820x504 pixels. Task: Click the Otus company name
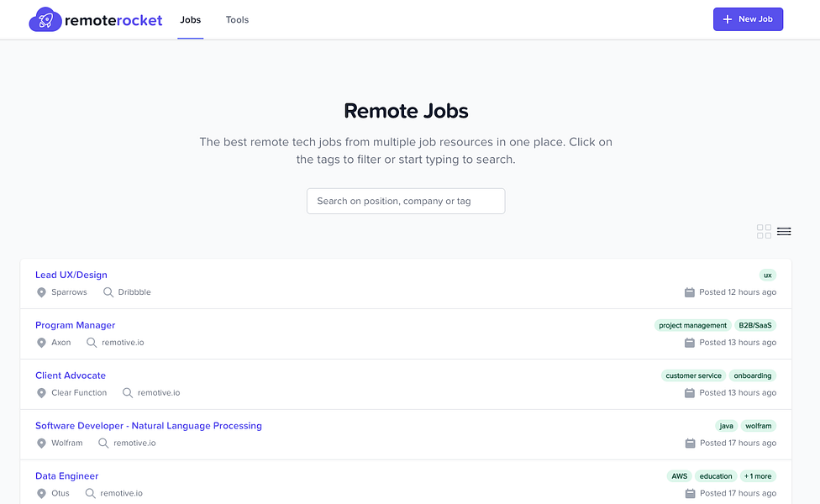pyautogui.click(x=60, y=493)
